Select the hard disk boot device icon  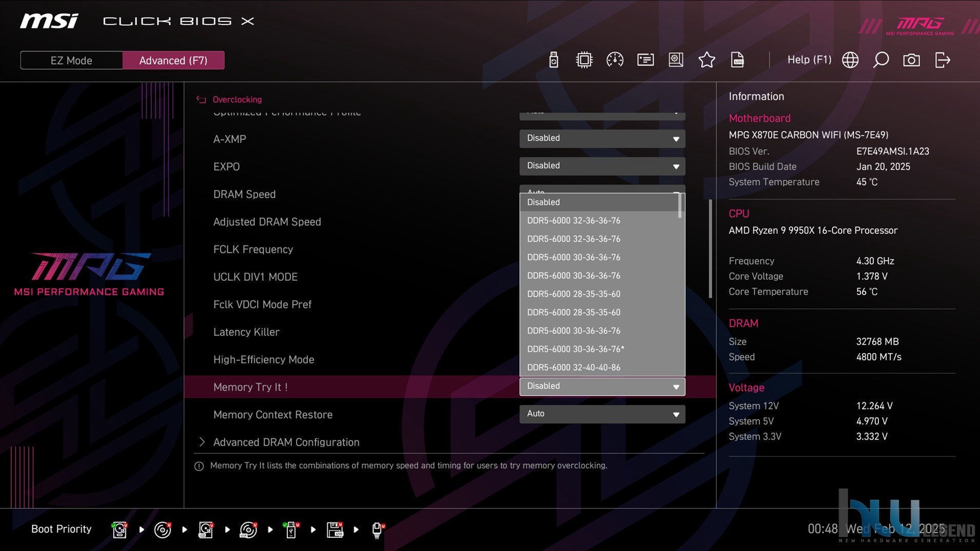pos(120,529)
